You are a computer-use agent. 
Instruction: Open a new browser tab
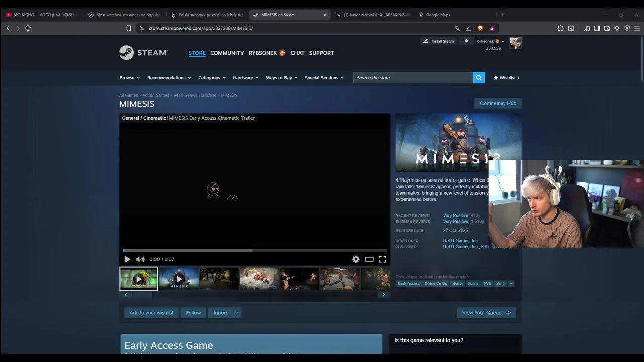click(502, 15)
